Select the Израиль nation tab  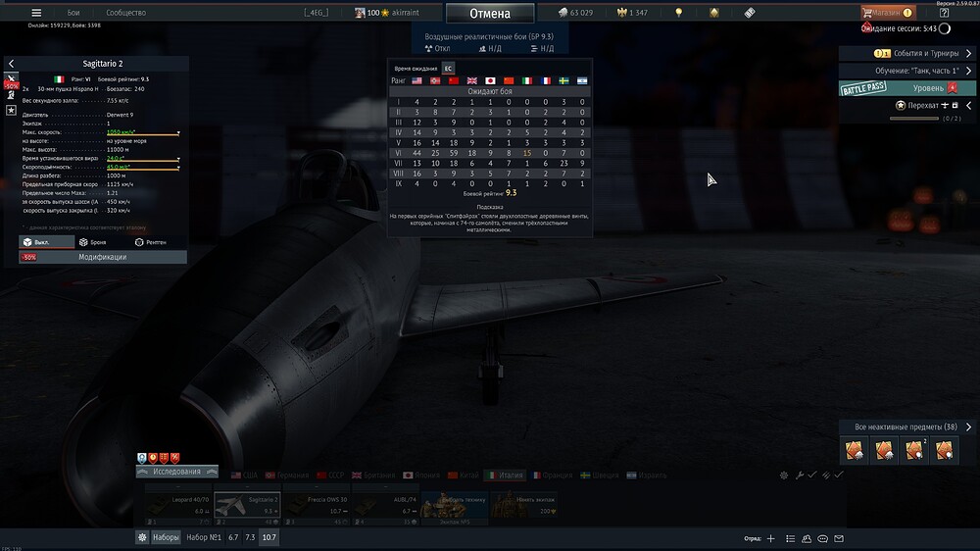[x=647, y=476]
